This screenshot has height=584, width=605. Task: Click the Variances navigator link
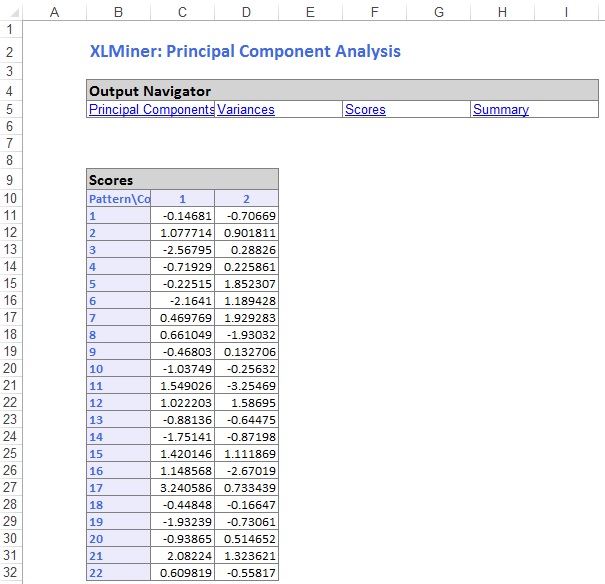(x=246, y=110)
